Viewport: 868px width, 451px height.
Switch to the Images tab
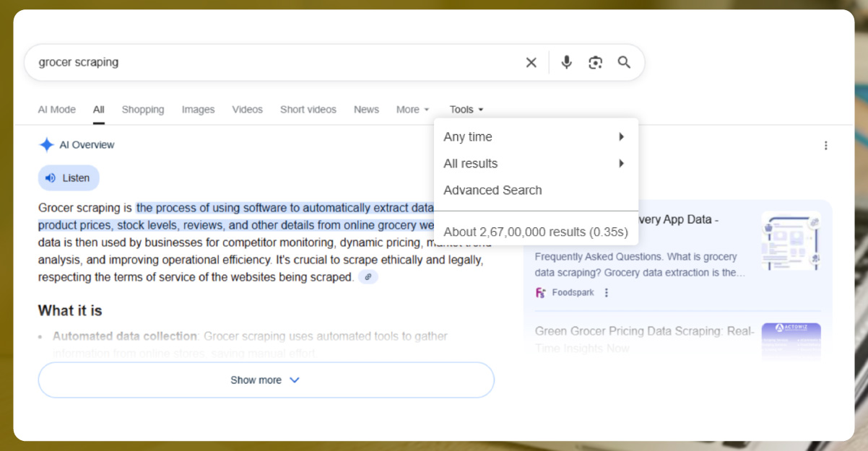[x=198, y=110]
